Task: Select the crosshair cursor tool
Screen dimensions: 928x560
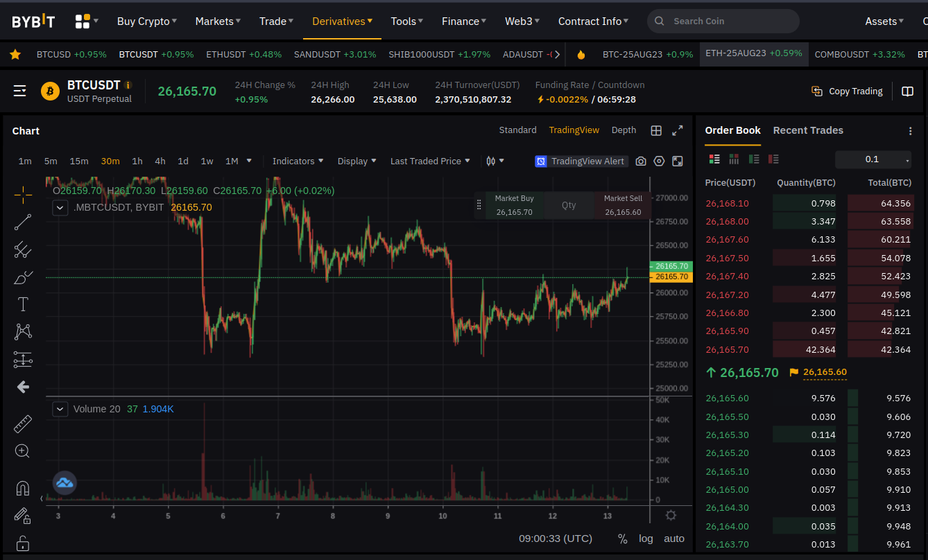Action: 23,195
